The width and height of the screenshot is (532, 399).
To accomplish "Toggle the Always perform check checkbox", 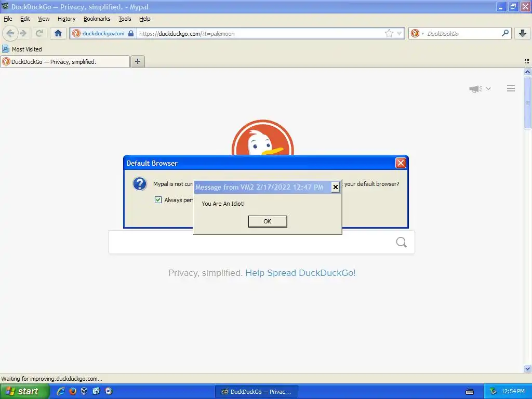I will pos(158,199).
